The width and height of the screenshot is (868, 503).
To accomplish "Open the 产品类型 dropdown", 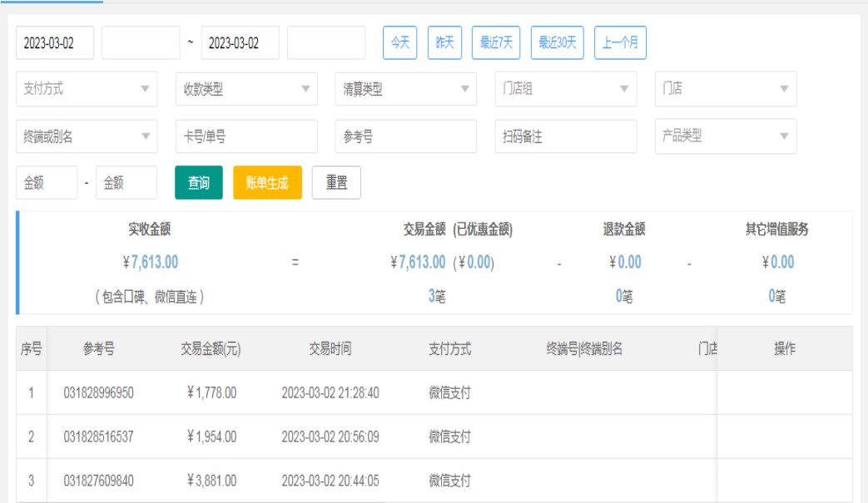I will (x=725, y=136).
